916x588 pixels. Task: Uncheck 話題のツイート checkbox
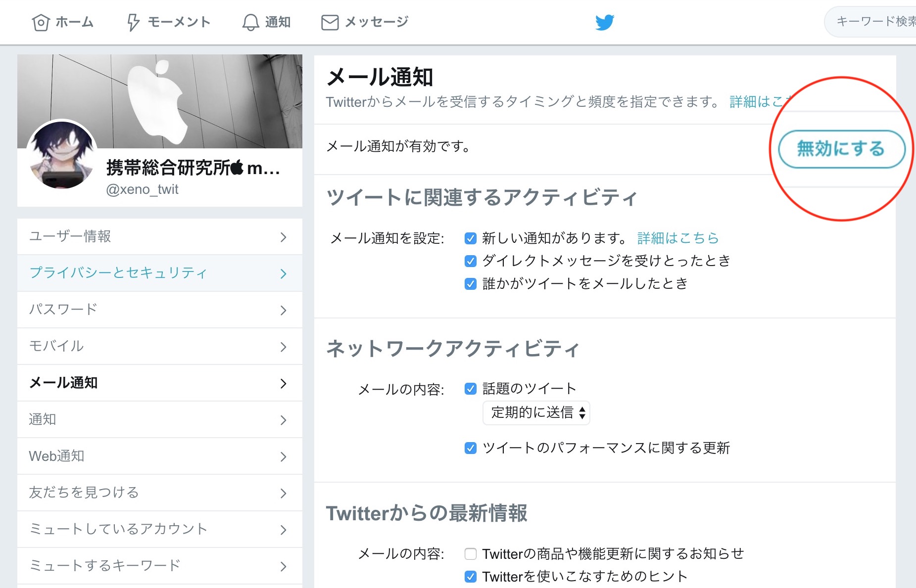coord(471,389)
